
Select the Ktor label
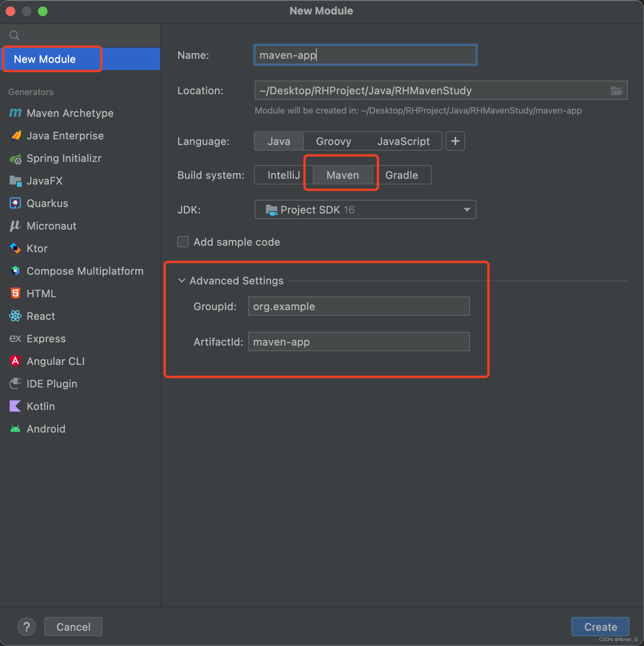coord(37,248)
